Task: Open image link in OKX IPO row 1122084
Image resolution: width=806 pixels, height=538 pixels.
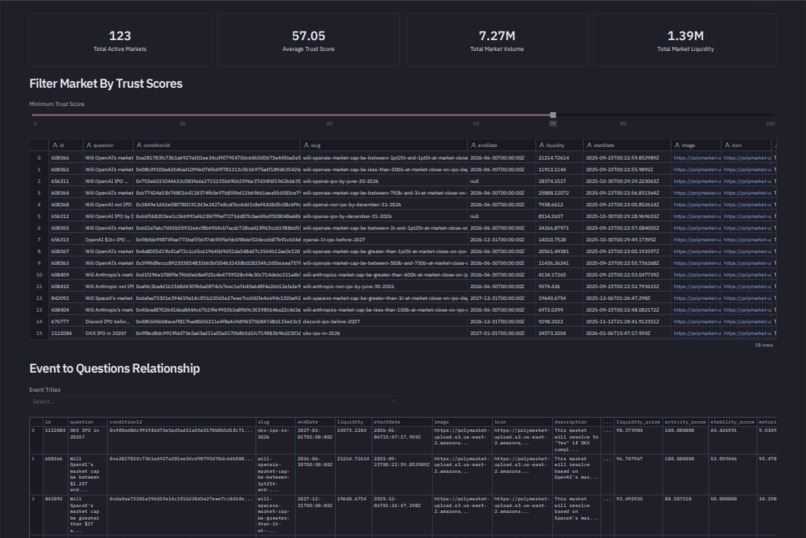Action: 696,333
